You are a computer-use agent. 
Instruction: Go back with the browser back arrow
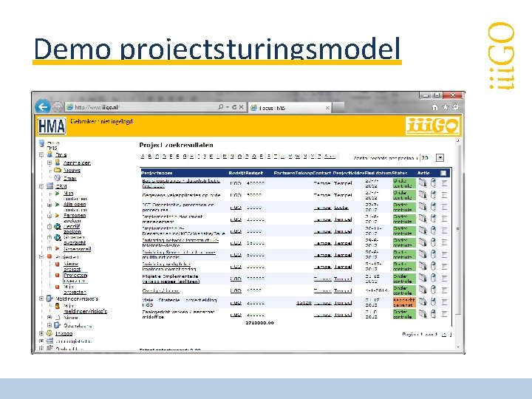click(43, 107)
